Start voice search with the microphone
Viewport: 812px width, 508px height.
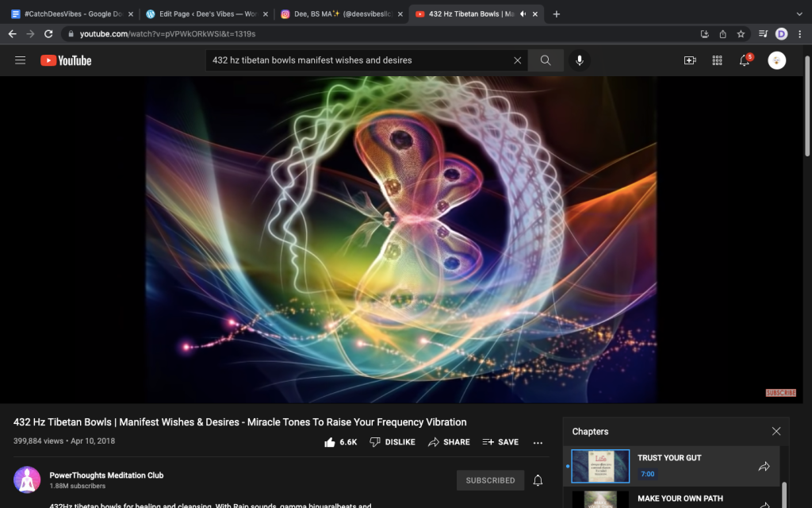[x=579, y=60]
